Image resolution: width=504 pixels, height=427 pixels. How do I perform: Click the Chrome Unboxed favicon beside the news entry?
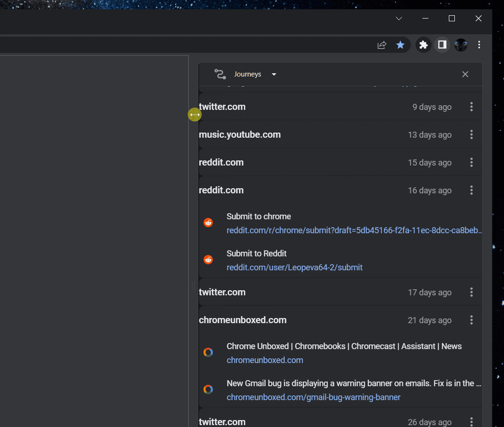pyautogui.click(x=208, y=352)
